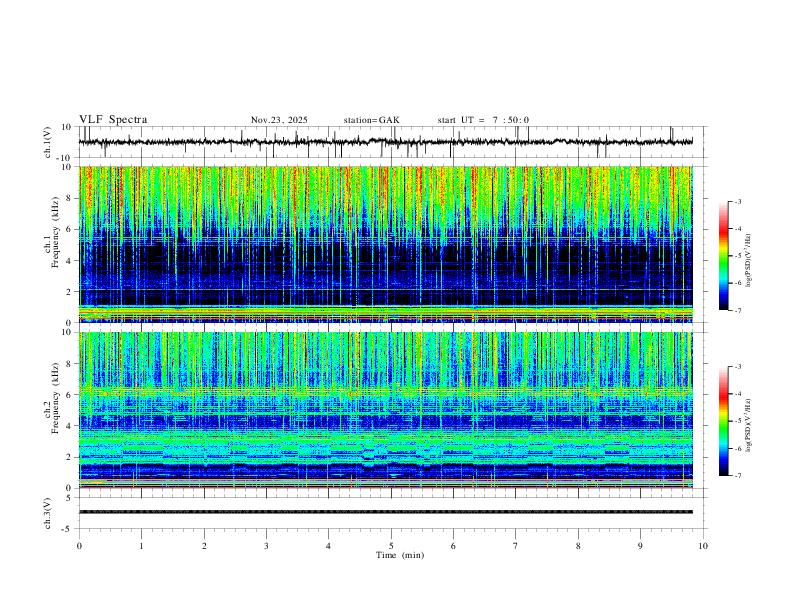Click inside the ch.1 spectrogram panel
The image size is (792, 612).
pyautogui.click(x=386, y=244)
